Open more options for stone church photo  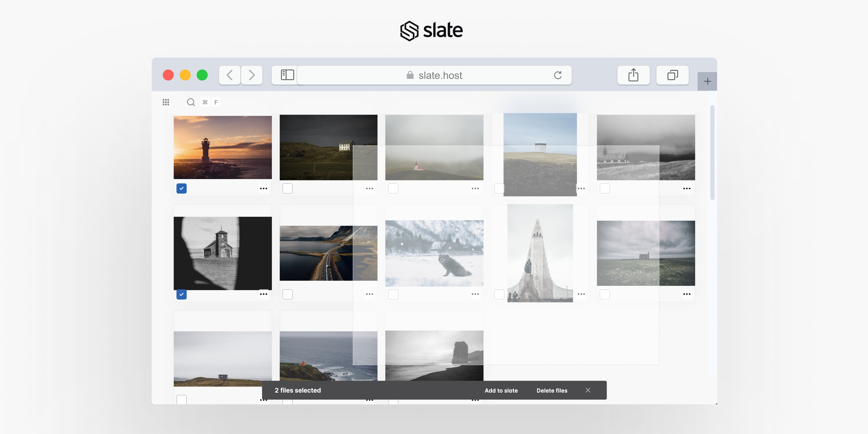pos(263,294)
